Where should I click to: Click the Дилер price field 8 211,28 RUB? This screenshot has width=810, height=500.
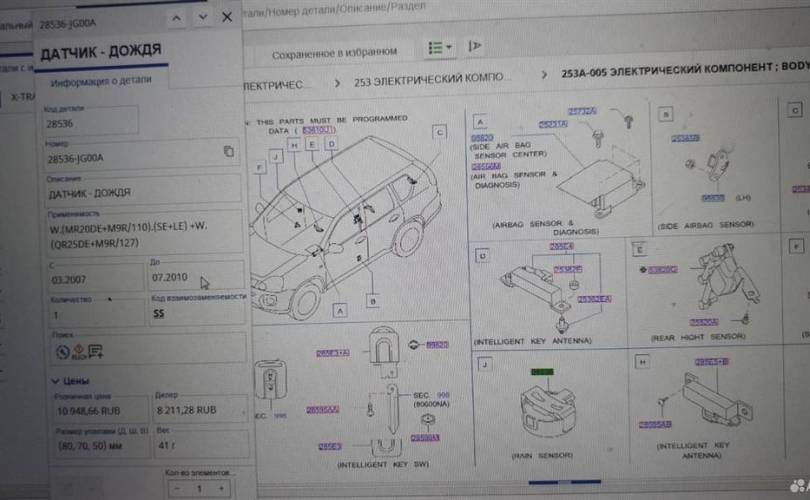coord(196,410)
